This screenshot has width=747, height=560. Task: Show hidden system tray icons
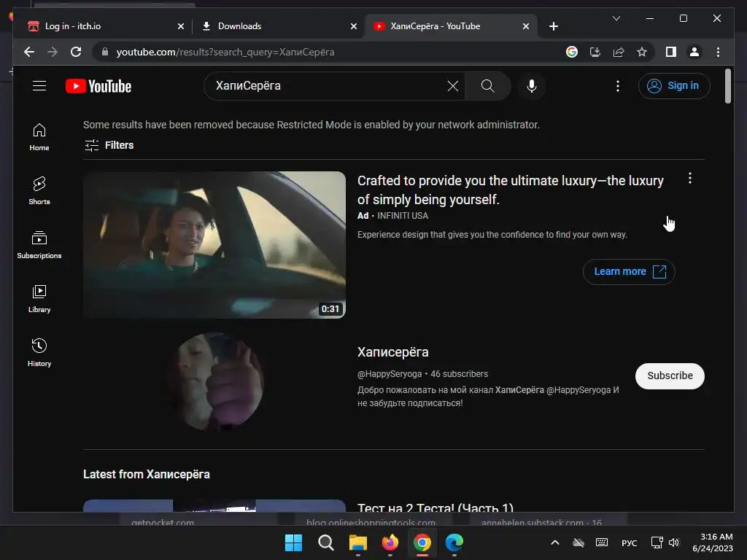pos(555,542)
